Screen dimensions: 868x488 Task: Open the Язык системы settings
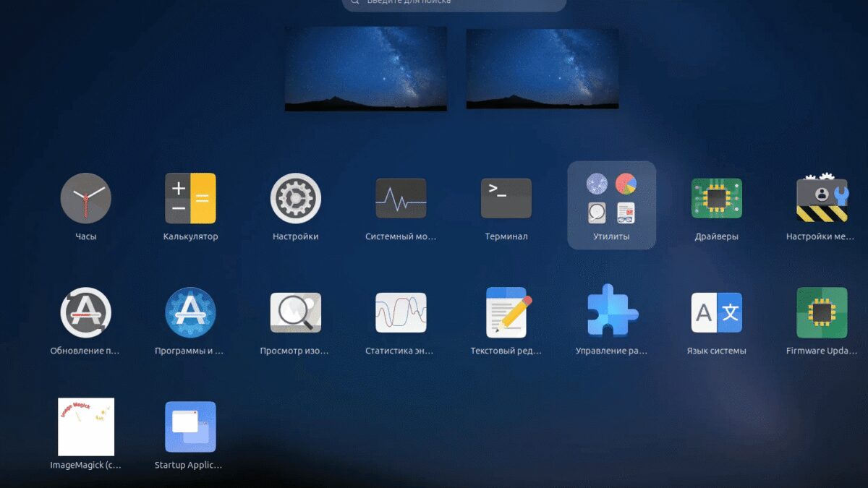(x=716, y=312)
